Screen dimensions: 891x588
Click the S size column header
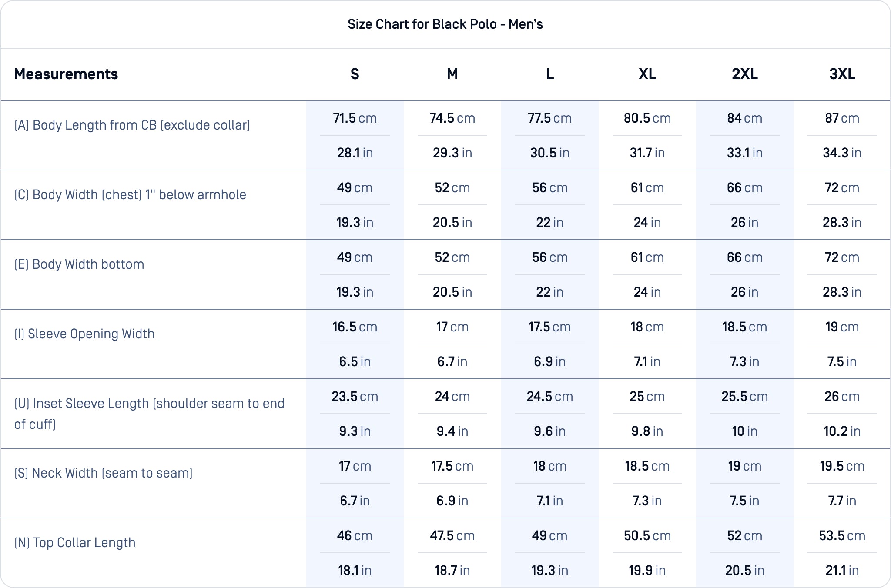355,74
